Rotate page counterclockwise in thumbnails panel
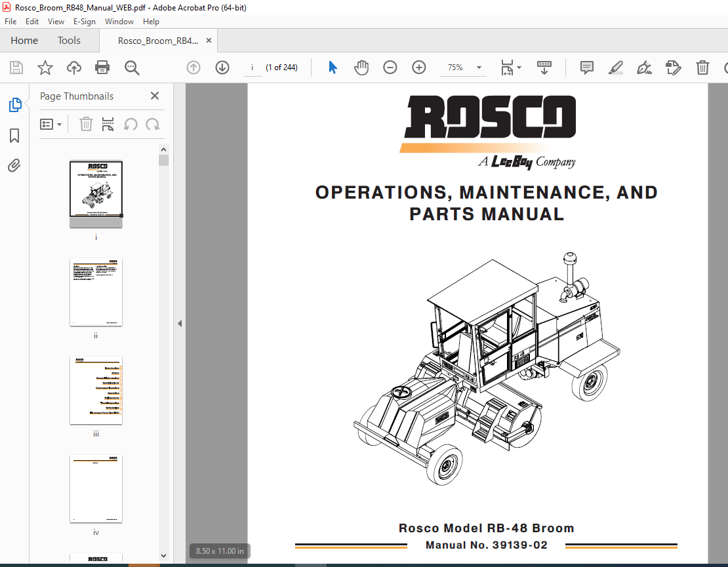 (131, 125)
